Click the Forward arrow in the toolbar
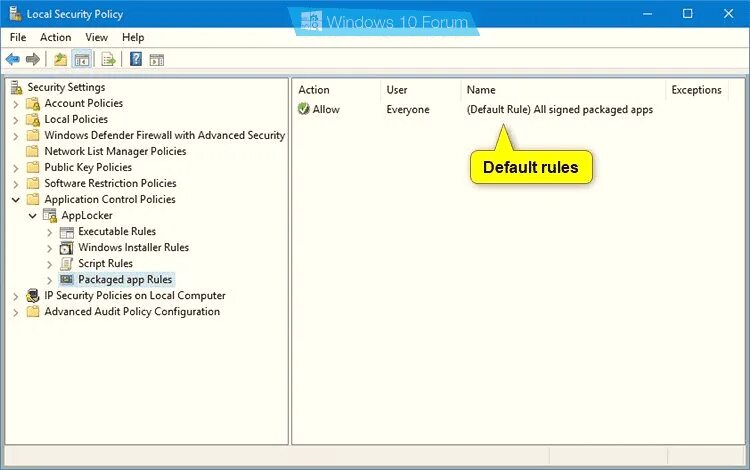 (33, 60)
